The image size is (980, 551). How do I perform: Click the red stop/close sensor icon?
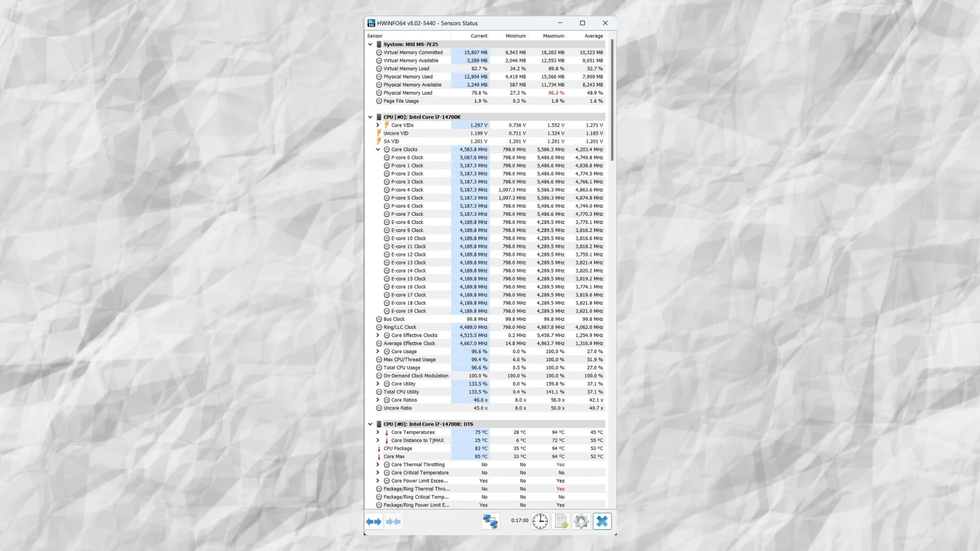600,521
